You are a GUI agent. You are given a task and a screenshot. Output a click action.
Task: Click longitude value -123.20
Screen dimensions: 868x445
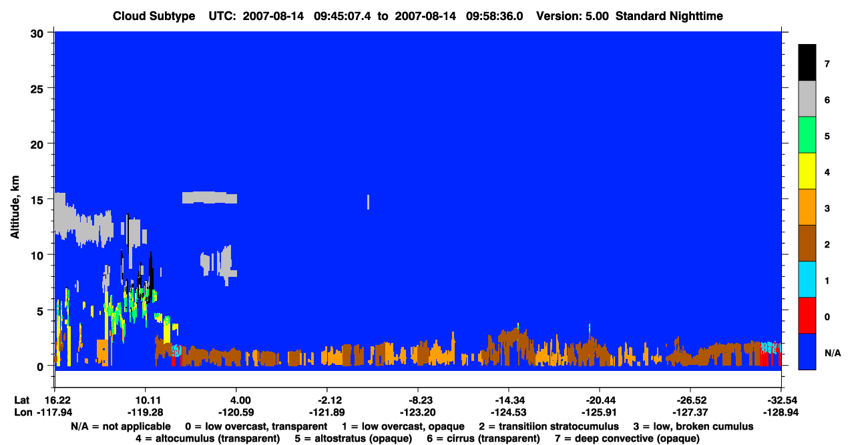tap(418, 412)
